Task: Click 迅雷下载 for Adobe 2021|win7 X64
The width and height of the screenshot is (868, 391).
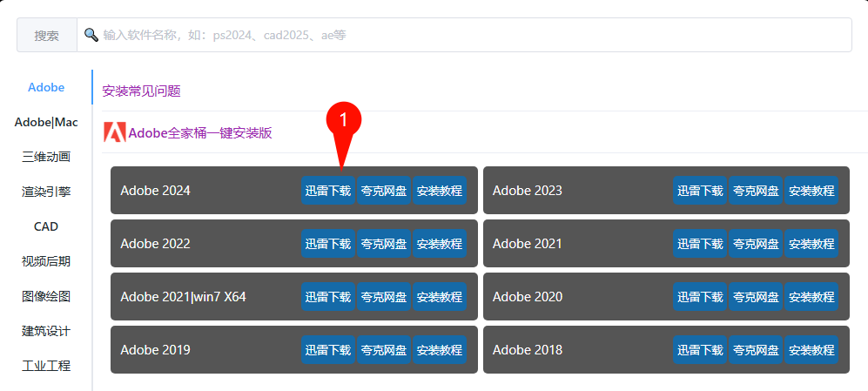Action: point(328,297)
